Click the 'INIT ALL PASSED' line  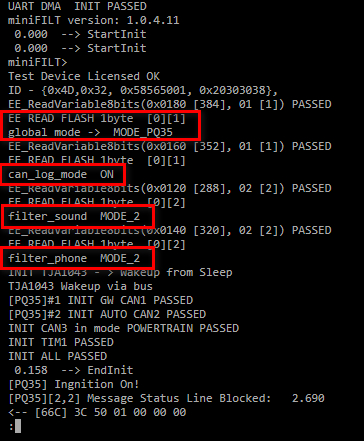point(57,356)
